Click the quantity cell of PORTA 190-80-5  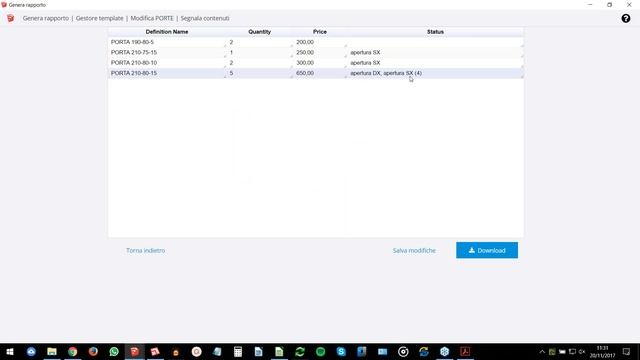click(x=260, y=42)
